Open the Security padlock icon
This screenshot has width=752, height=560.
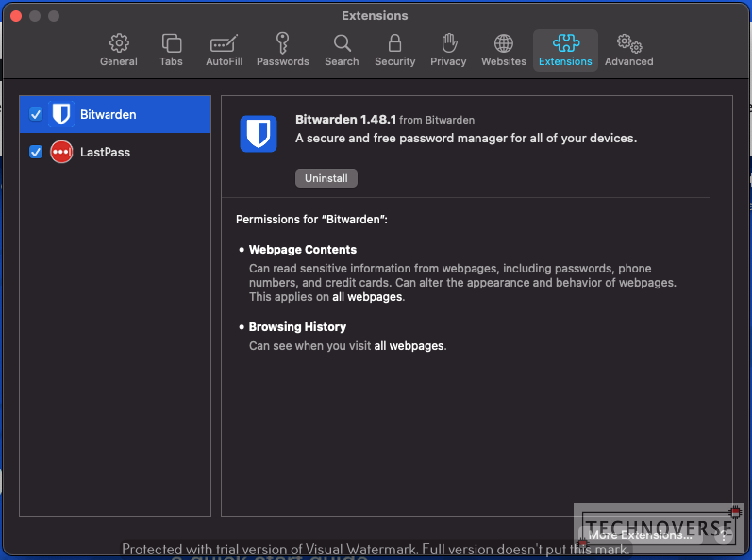394,43
